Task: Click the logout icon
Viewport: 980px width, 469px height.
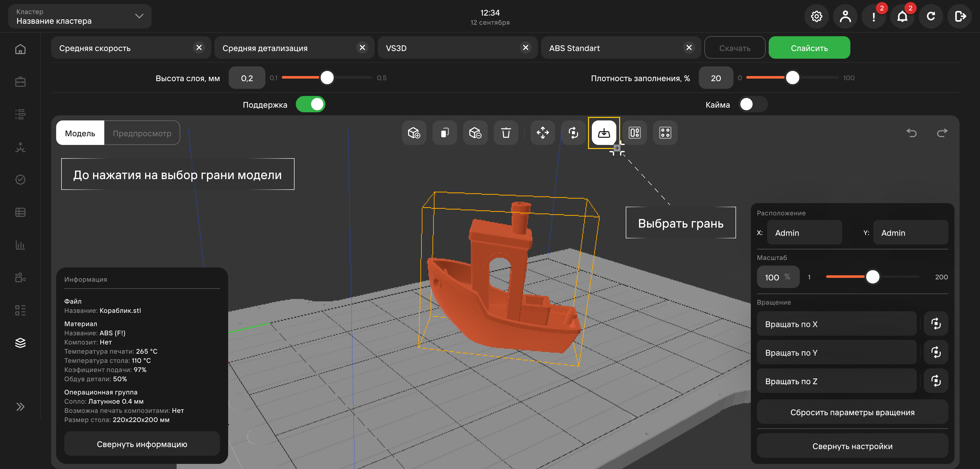Action: click(x=960, y=16)
